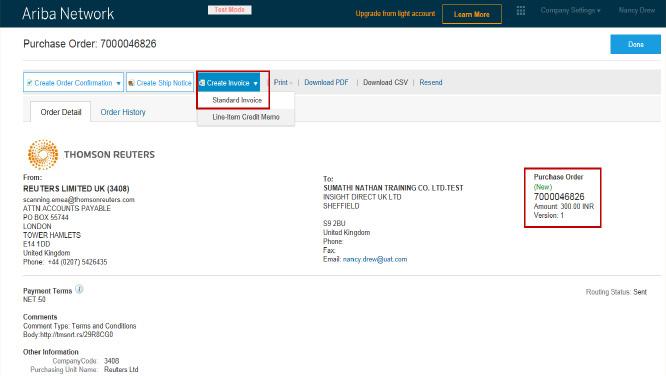Click the Routing Status: Sent text
This screenshot has width=666, height=376.
pos(616,292)
